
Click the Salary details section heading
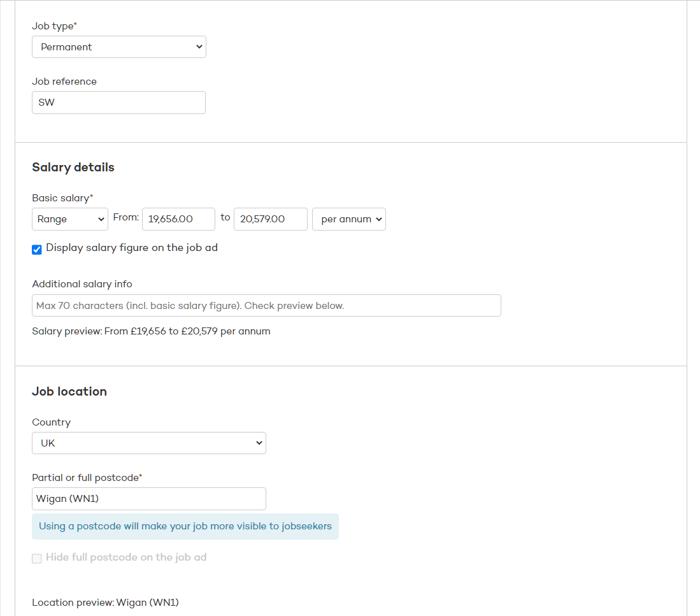click(x=73, y=168)
